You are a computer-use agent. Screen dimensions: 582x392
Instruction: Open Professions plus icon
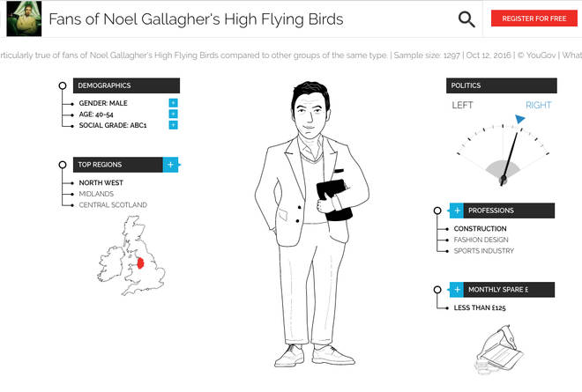457,211
